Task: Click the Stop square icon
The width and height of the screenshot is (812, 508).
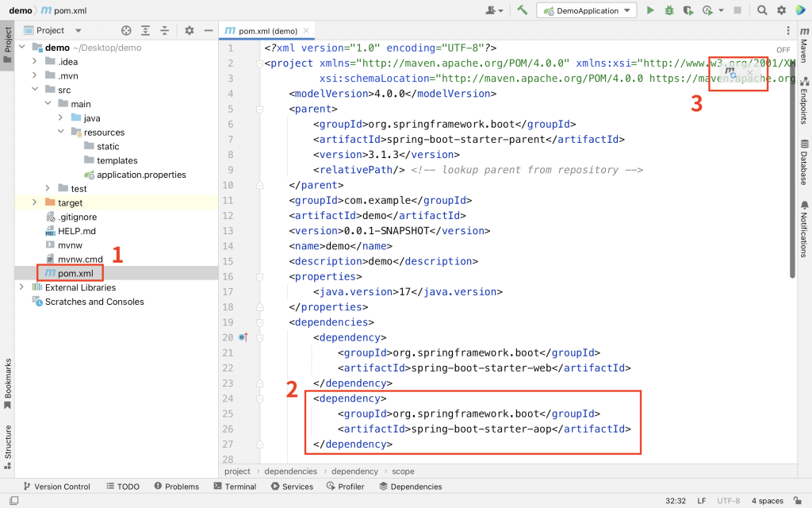Action: point(737,10)
